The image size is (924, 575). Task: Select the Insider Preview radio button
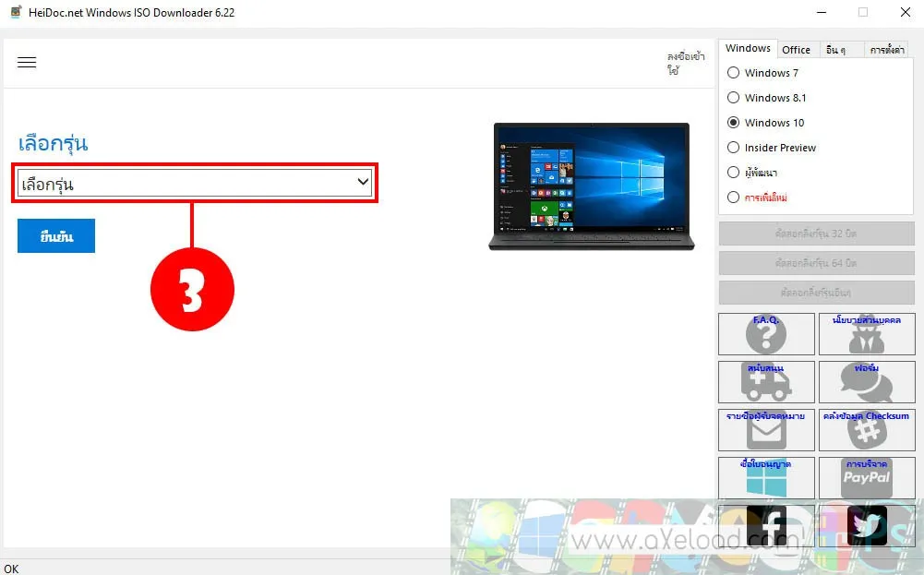coord(733,148)
